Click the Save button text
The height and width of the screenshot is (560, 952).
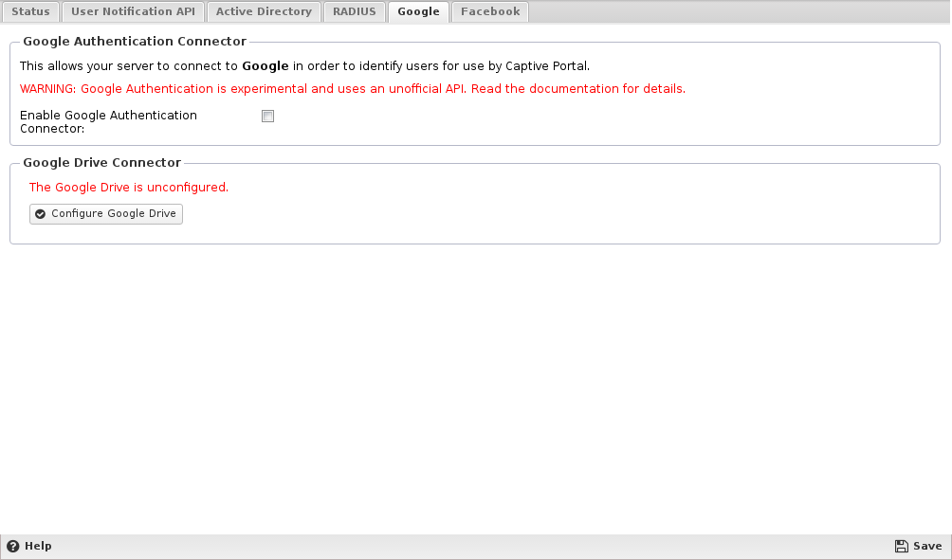click(927, 547)
